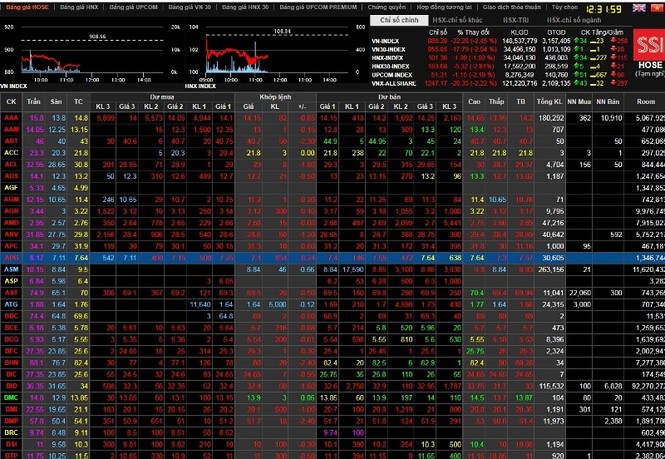
Task: Select stock ticker AGM
Action: [11, 199]
